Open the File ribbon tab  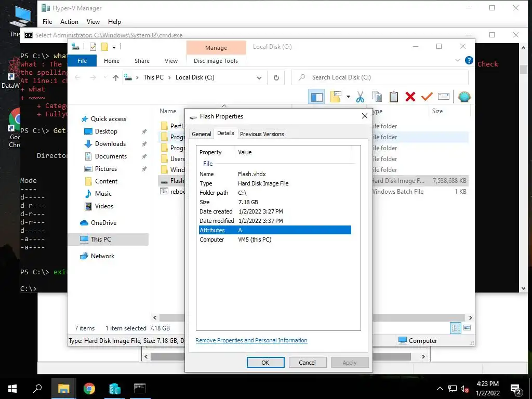click(x=82, y=61)
